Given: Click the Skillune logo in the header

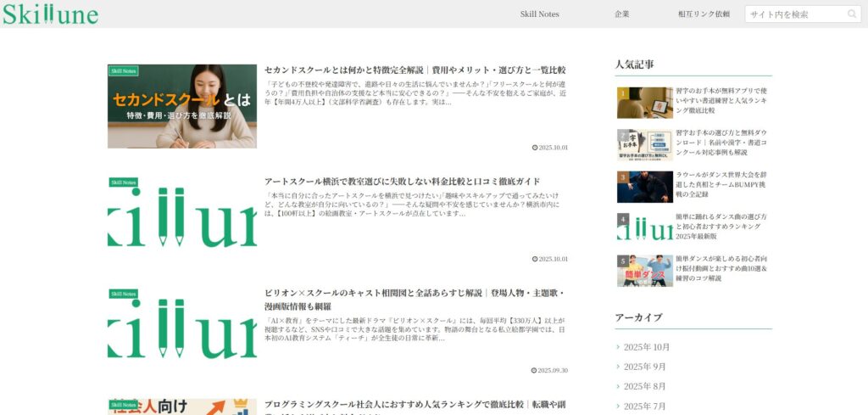Looking at the screenshot, I should pos(50,14).
